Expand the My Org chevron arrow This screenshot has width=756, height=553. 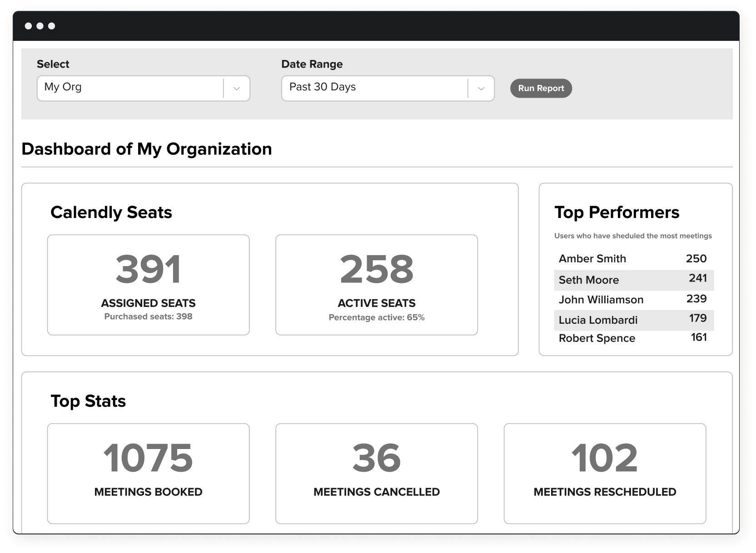[237, 89]
